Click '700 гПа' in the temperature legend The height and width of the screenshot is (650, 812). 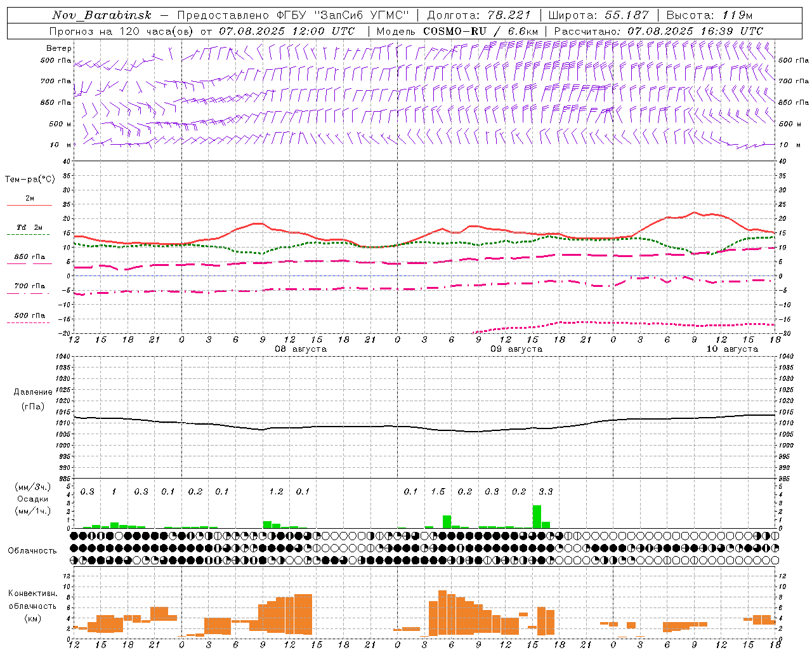pos(30,286)
